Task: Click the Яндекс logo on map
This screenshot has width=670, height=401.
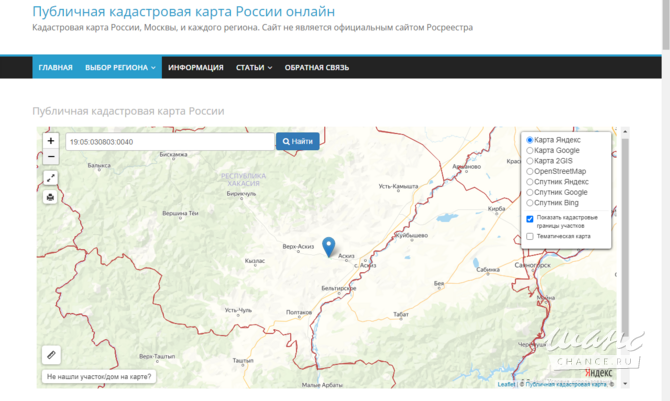Action: coord(598,373)
